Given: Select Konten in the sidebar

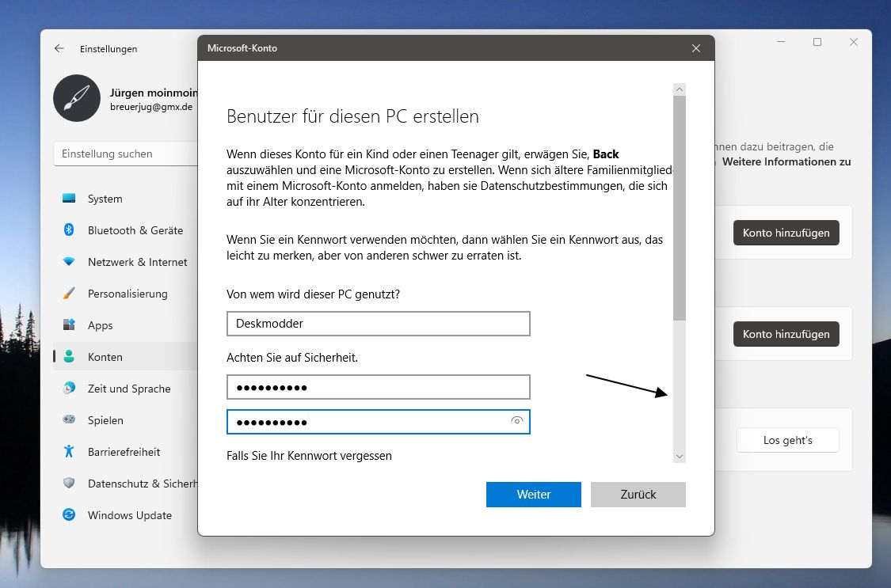Looking at the screenshot, I should coord(126,357).
